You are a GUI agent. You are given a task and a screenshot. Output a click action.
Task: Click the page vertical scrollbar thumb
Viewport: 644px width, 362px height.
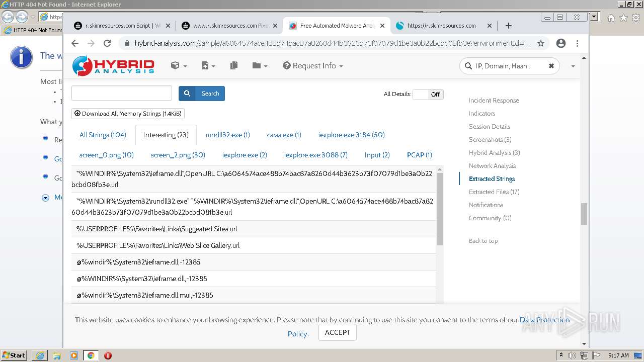584,214
